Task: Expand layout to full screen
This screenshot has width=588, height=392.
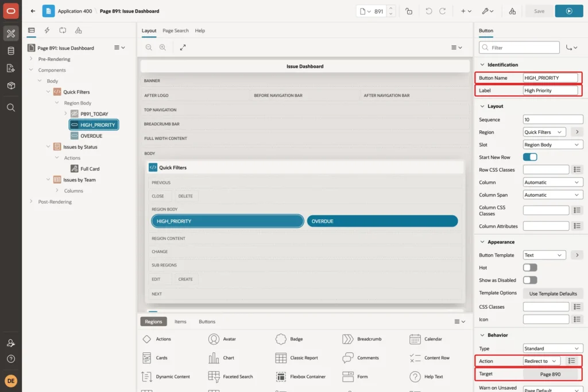Action: point(183,47)
